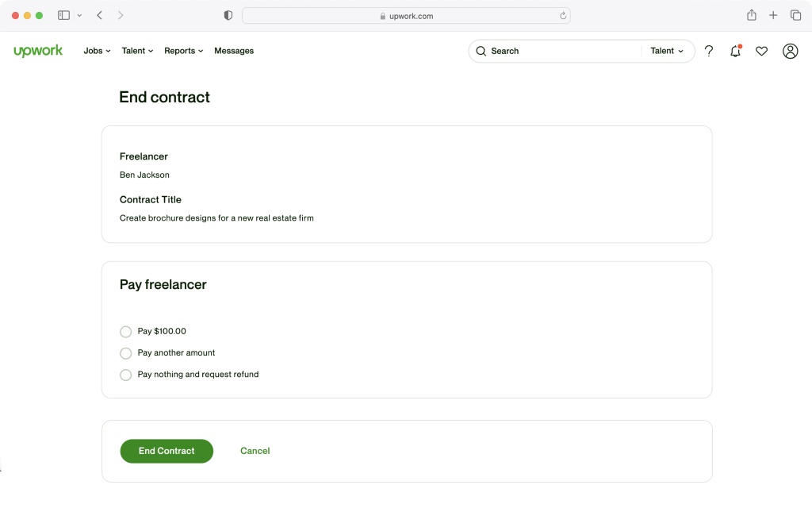
Task: Click the saved heart icon
Action: 761,51
